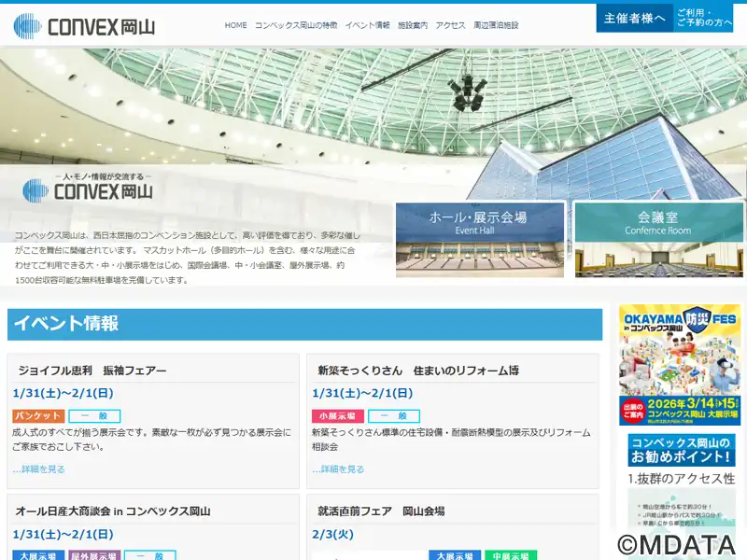Viewport: 747px width, 560px height.
Task: Click 成人式のすべてが揃う展示会です description text
Action: (x=151, y=439)
